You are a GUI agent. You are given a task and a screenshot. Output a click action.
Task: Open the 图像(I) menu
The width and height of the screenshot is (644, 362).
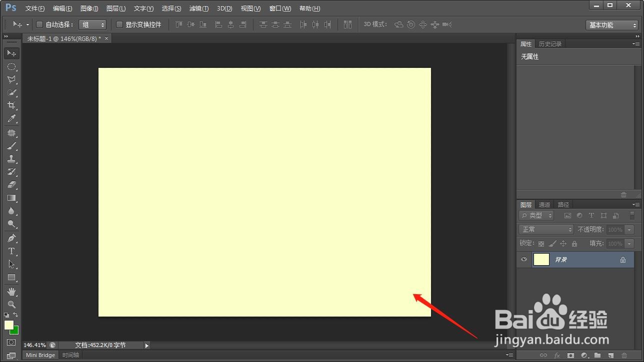click(89, 8)
